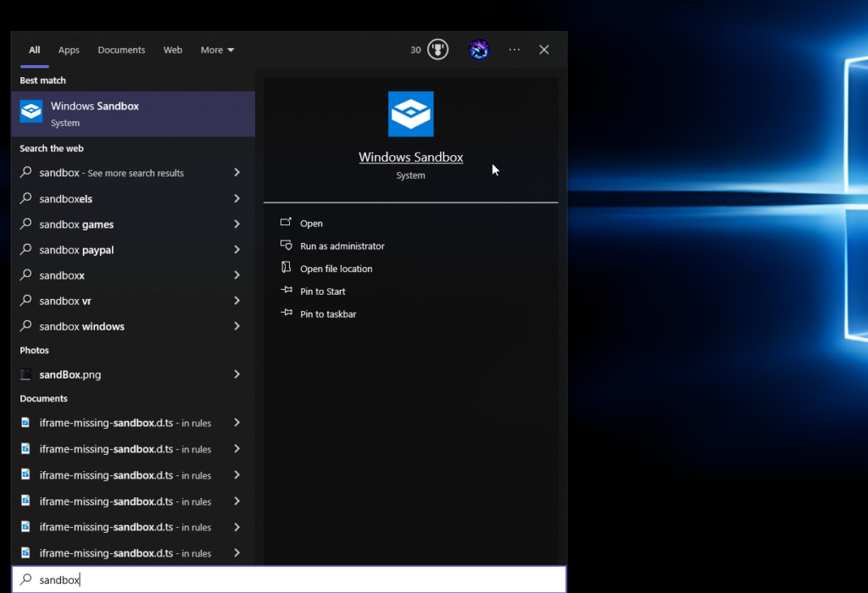The height and width of the screenshot is (593, 868).
Task: Expand the sandBox.png result arrow
Action: click(237, 374)
